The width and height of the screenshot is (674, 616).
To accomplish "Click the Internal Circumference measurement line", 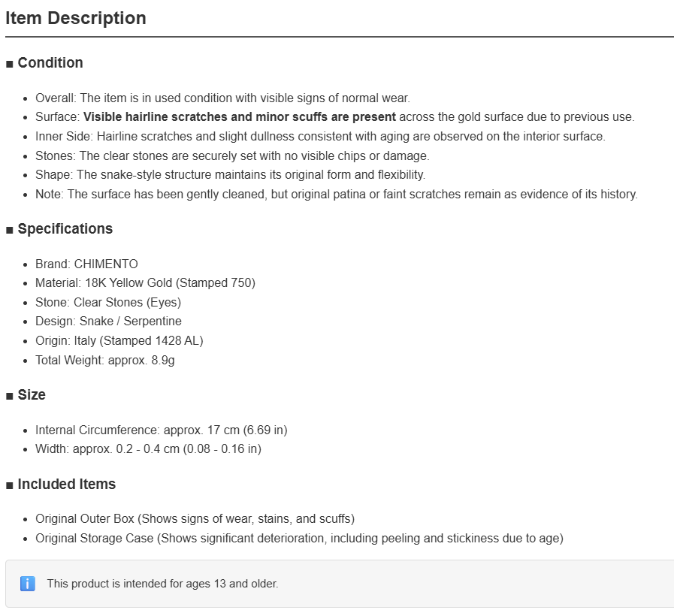I will (x=162, y=430).
